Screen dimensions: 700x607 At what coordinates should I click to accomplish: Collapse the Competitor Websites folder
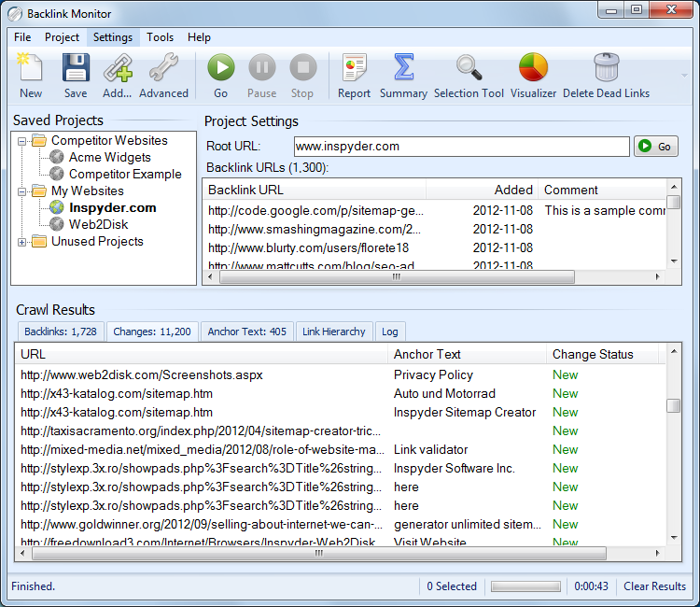click(x=21, y=142)
